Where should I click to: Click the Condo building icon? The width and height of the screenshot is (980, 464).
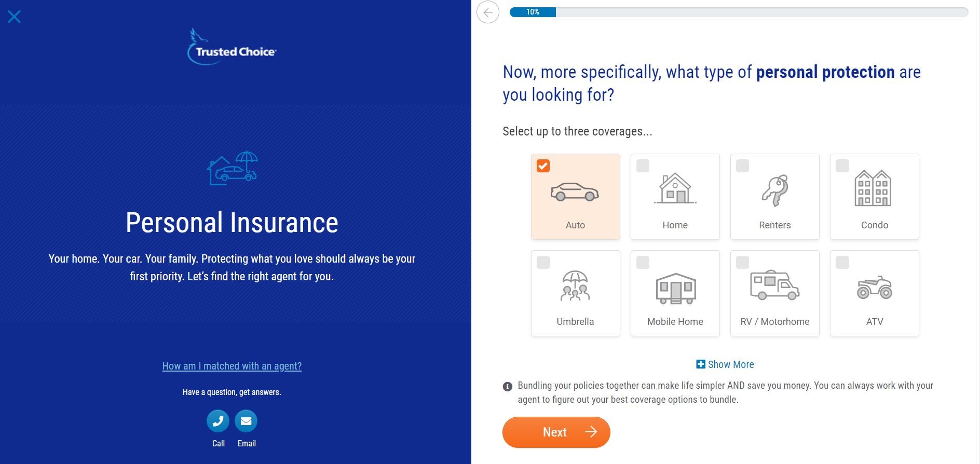point(874,189)
